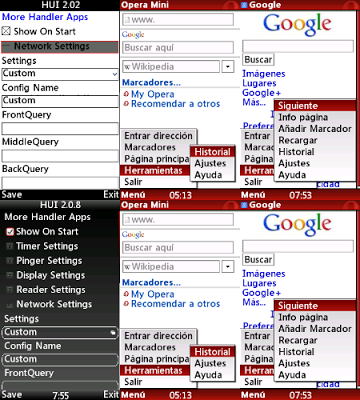Viewport: 360px width, 400px height.
Task: Toggle Reader Settings checkbox in HUI 2.0.8
Action: click(10, 290)
